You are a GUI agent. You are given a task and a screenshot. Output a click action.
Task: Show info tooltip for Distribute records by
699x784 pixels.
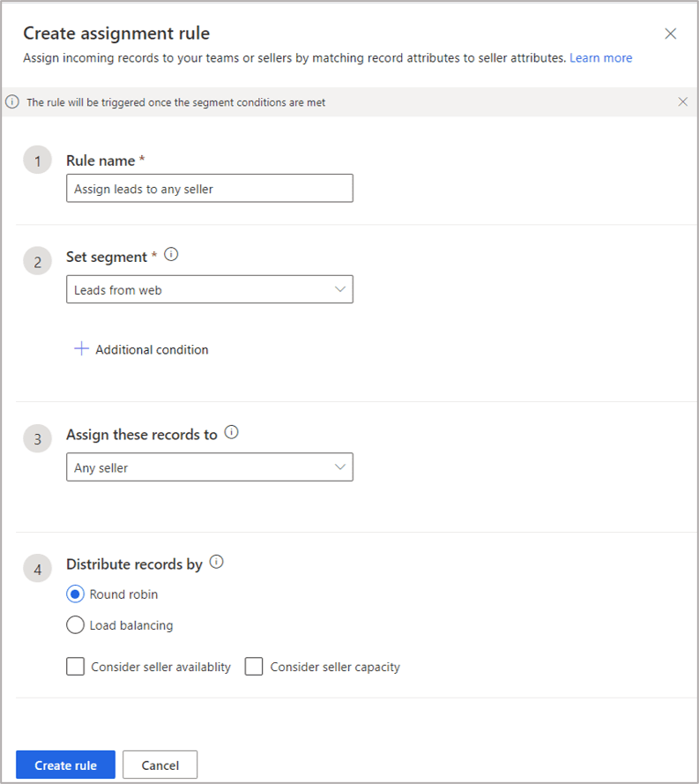[217, 562]
